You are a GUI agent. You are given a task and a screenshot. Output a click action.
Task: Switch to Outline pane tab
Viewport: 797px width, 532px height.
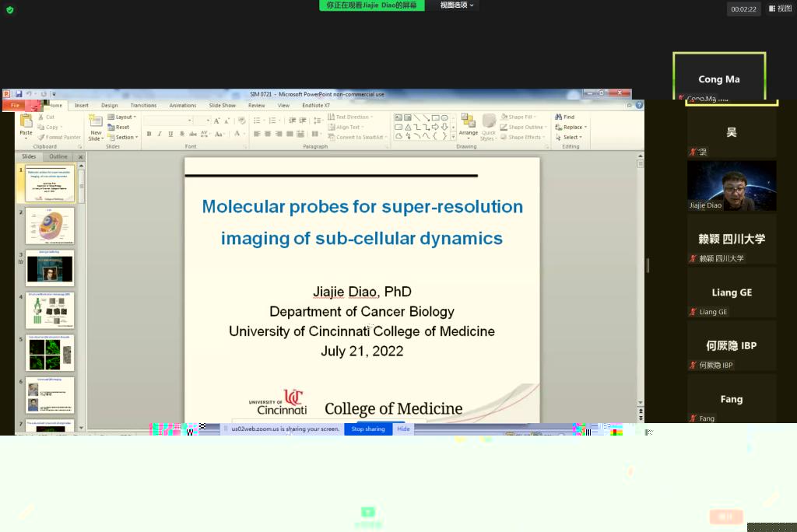(x=58, y=156)
